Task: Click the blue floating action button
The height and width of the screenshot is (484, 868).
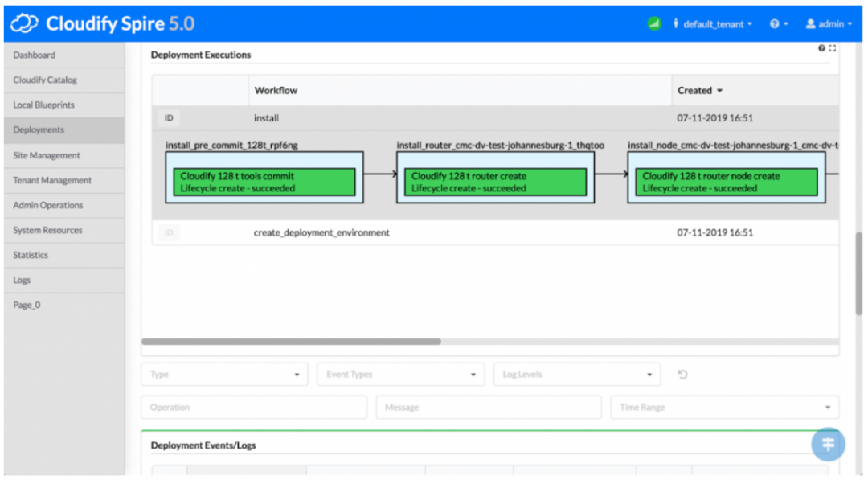Action: click(x=828, y=444)
